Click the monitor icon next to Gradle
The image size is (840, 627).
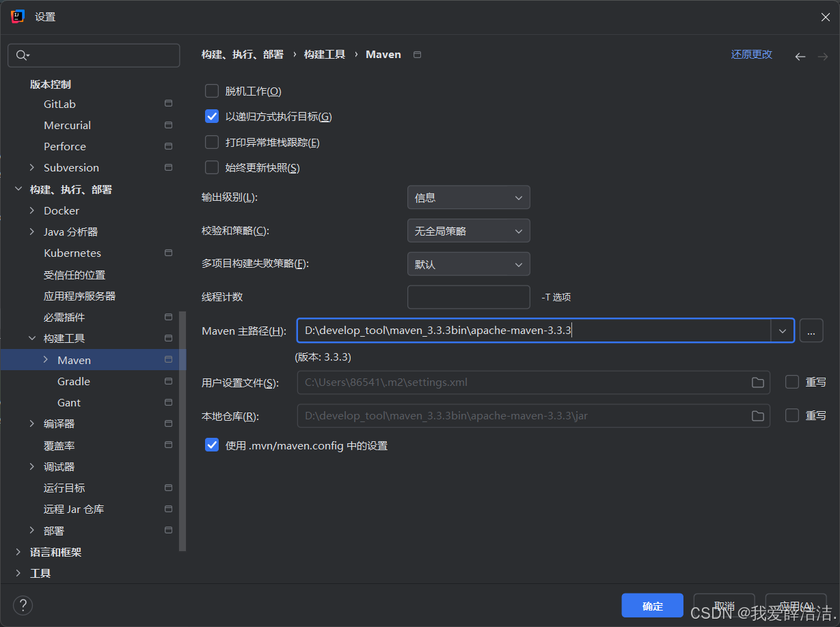pos(167,381)
